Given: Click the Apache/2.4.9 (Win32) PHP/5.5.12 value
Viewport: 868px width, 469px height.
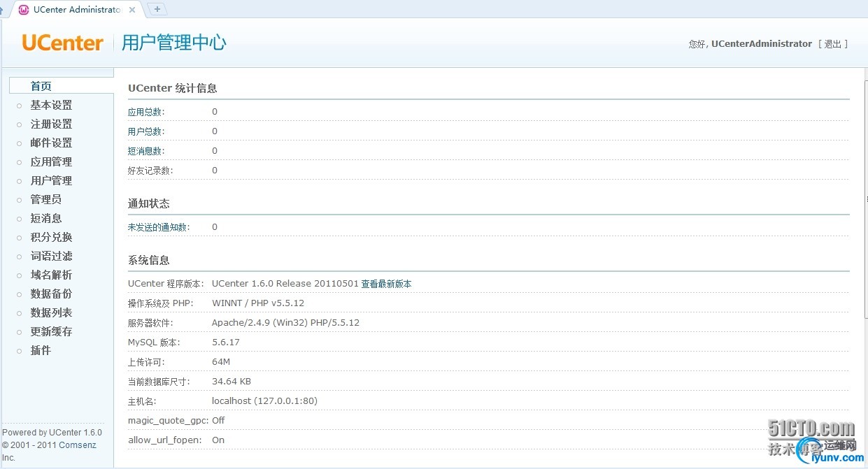Looking at the screenshot, I should click(x=285, y=323).
